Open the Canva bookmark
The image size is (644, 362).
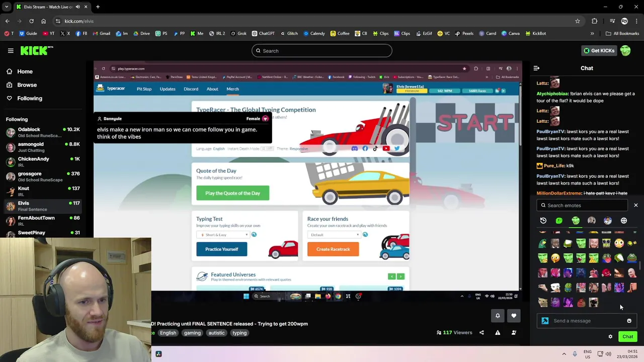[x=510, y=34]
